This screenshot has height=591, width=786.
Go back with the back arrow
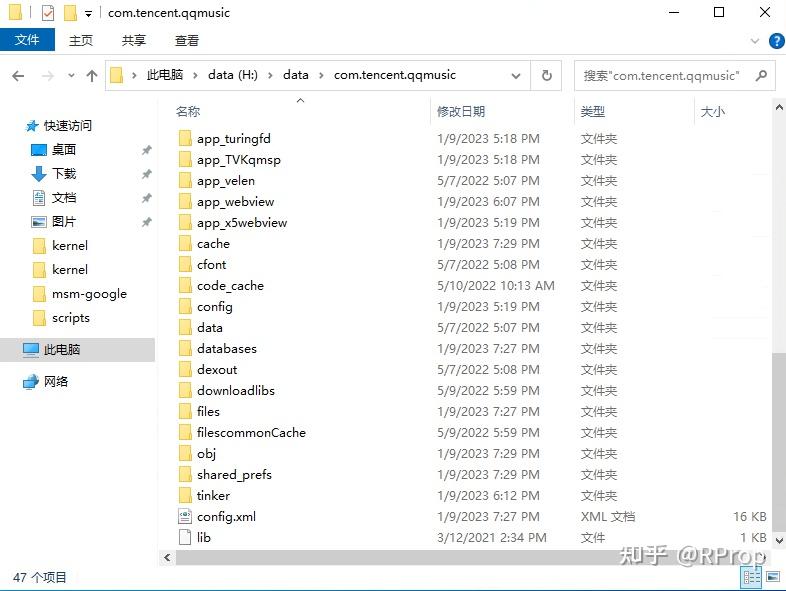pos(18,76)
